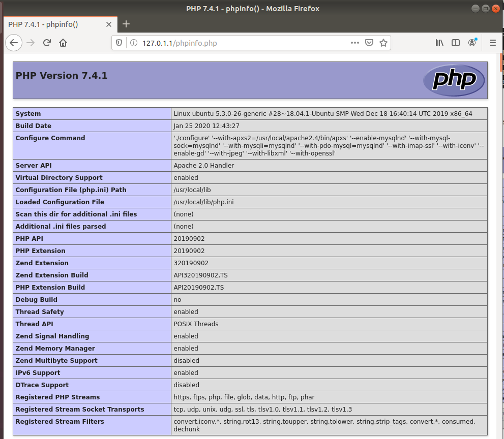Open a new tab
Image resolution: width=504 pixels, height=439 pixels.
click(126, 24)
